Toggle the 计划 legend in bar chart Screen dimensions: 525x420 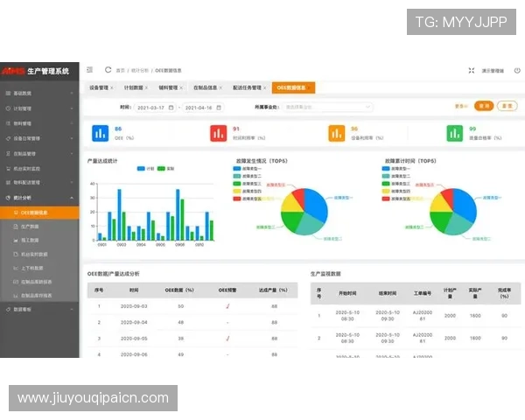tap(144, 168)
